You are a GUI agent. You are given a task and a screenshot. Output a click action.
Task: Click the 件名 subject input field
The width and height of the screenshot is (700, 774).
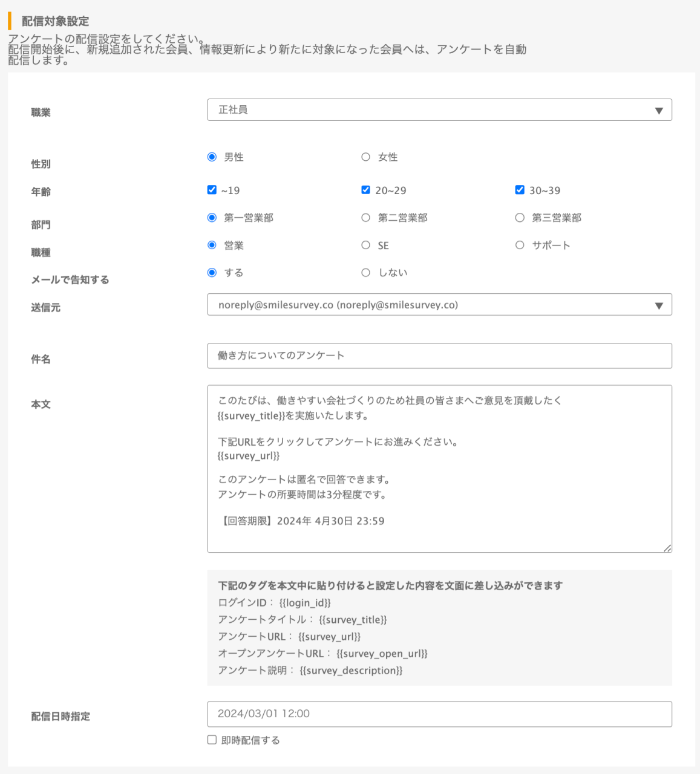point(439,356)
